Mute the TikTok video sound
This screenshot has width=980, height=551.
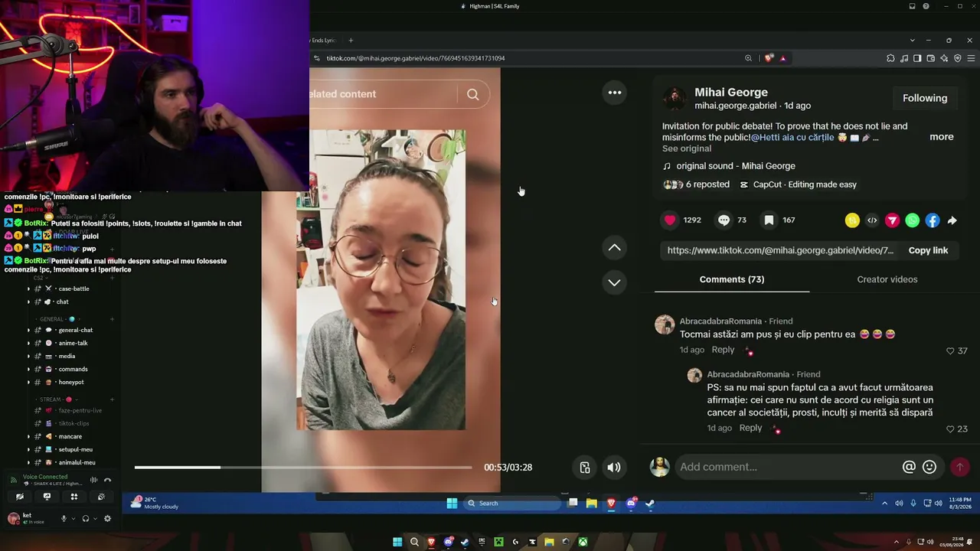pyautogui.click(x=614, y=468)
